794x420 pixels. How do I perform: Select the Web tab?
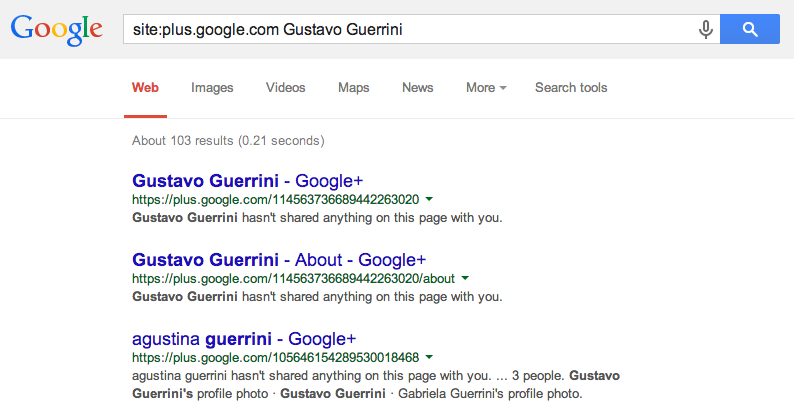click(x=145, y=88)
